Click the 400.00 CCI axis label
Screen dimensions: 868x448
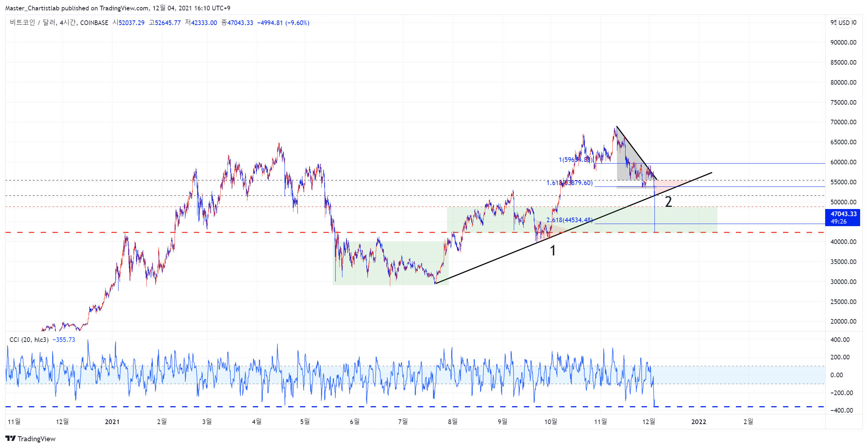coord(840,340)
